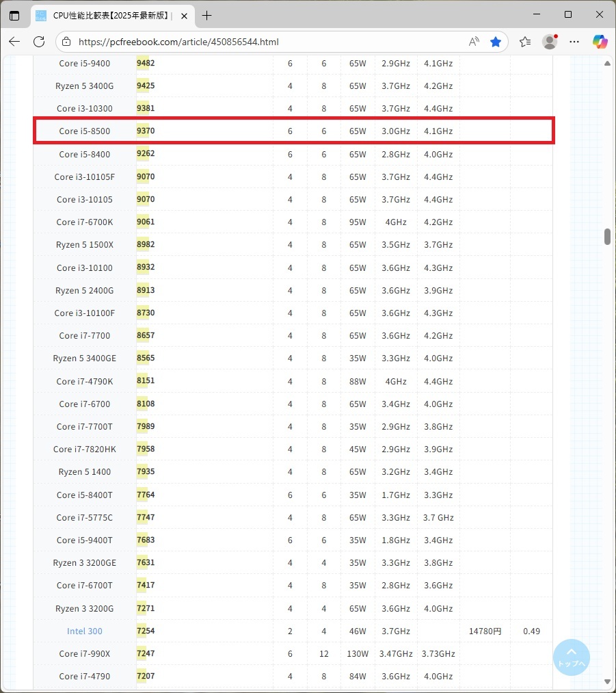Click score value 9370
616x693 pixels.
pos(146,131)
